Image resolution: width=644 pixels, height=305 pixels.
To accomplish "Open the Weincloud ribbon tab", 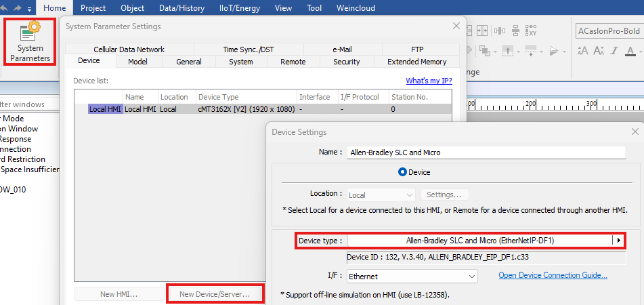I will point(356,8).
